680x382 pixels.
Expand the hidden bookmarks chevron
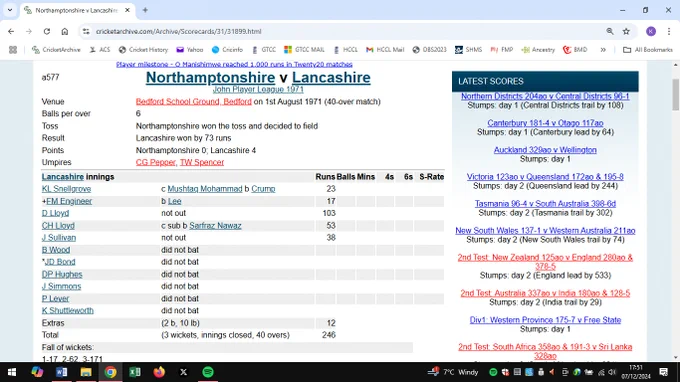(603, 50)
